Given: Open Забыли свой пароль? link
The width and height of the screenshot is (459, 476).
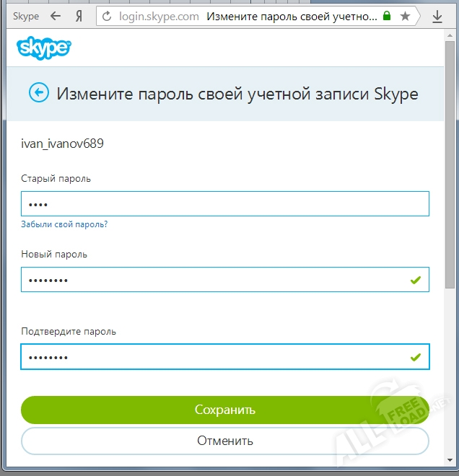Looking at the screenshot, I should (64, 224).
